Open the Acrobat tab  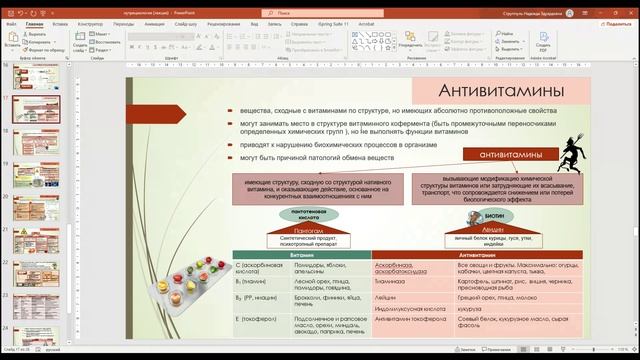(366, 24)
